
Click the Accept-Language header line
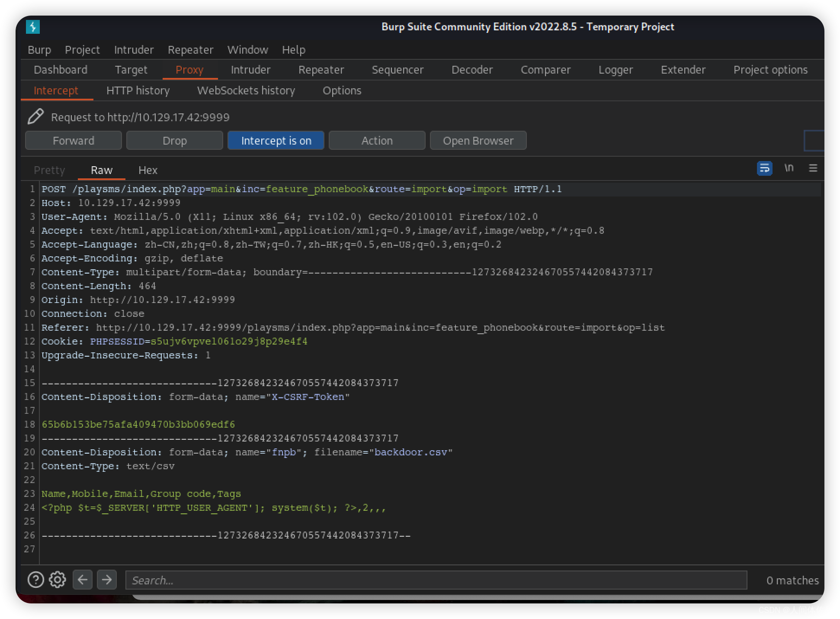coord(271,245)
